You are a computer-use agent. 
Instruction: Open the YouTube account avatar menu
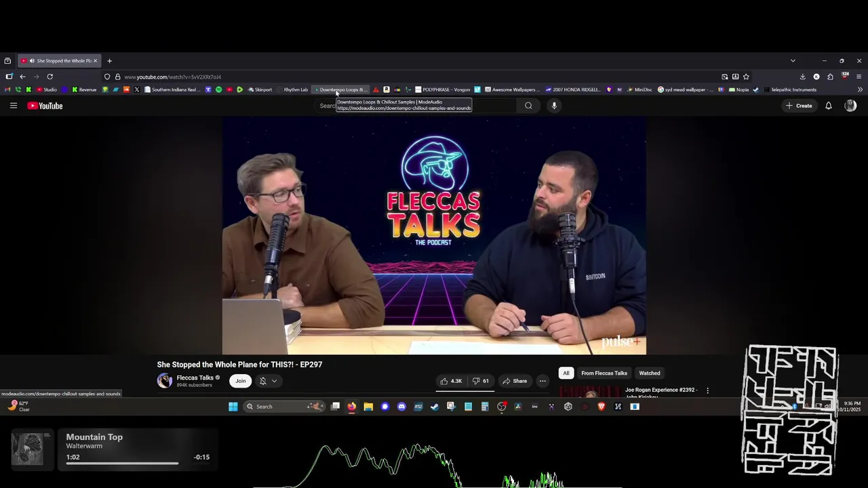coord(850,106)
